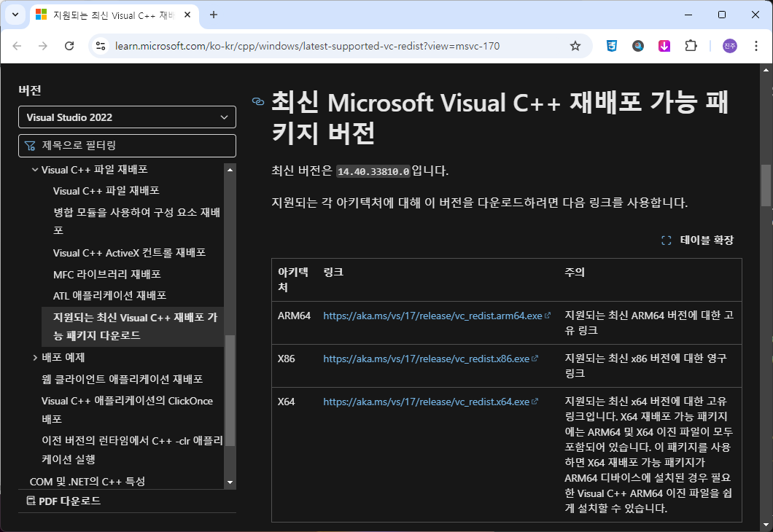
Task: Open the child Visual C++ 파일 재배포 item
Action: tap(106, 191)
